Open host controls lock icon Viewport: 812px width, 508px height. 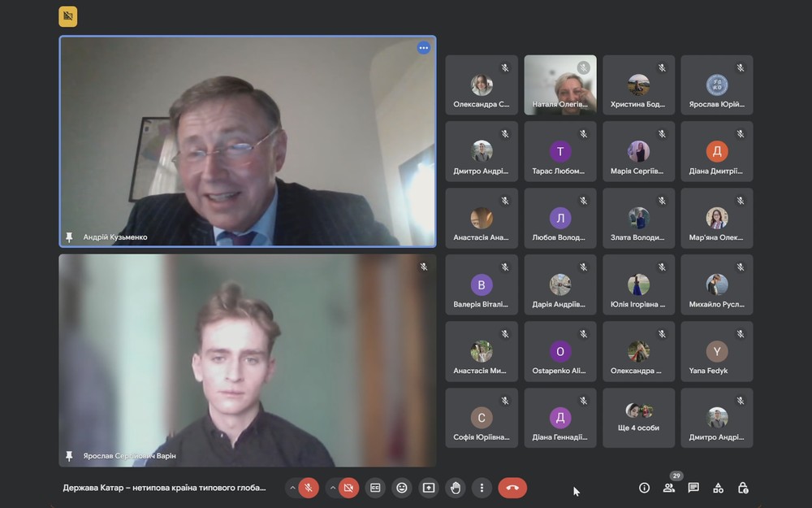point(743,488)
